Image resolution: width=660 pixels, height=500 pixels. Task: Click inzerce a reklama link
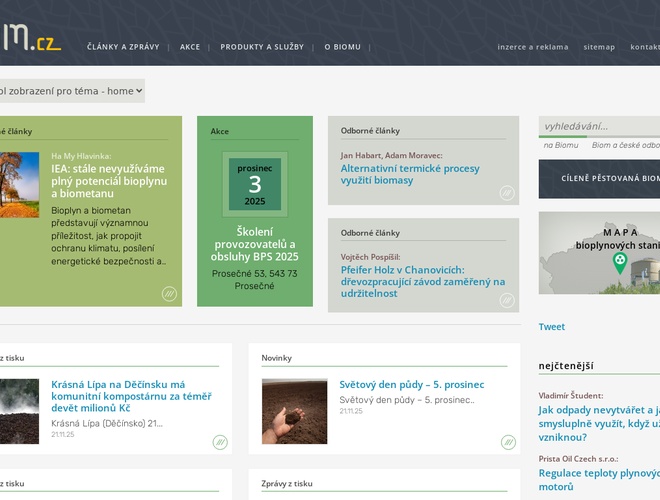533,47
